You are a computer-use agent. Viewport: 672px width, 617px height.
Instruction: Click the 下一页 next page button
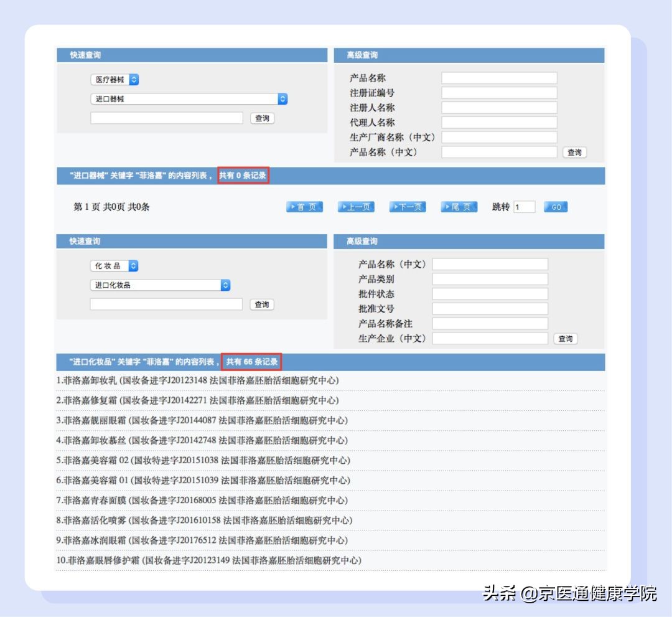(x=407, y=207)
